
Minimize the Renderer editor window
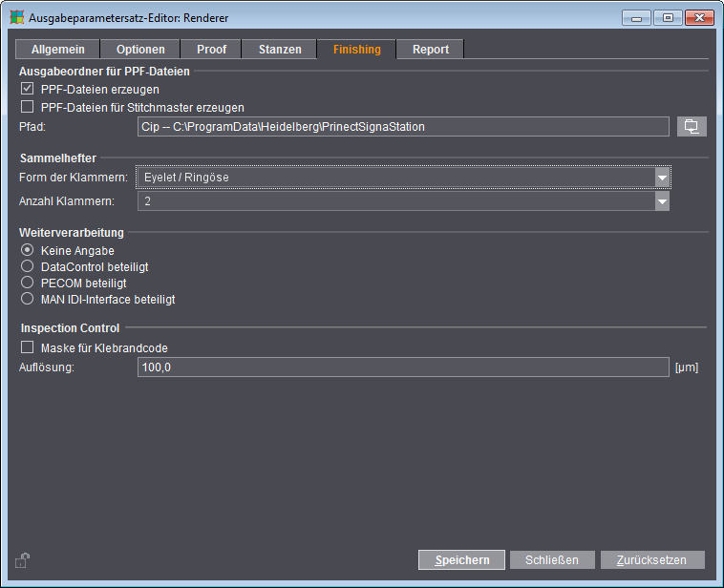click(636, 17)
